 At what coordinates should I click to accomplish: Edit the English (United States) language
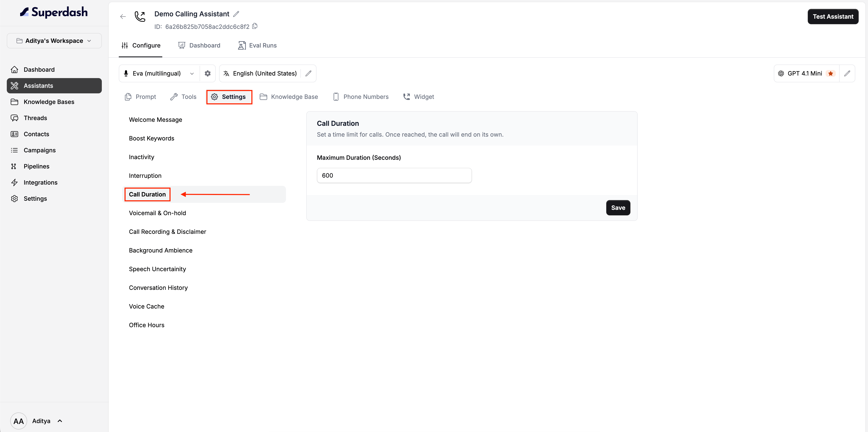(308, 73)
